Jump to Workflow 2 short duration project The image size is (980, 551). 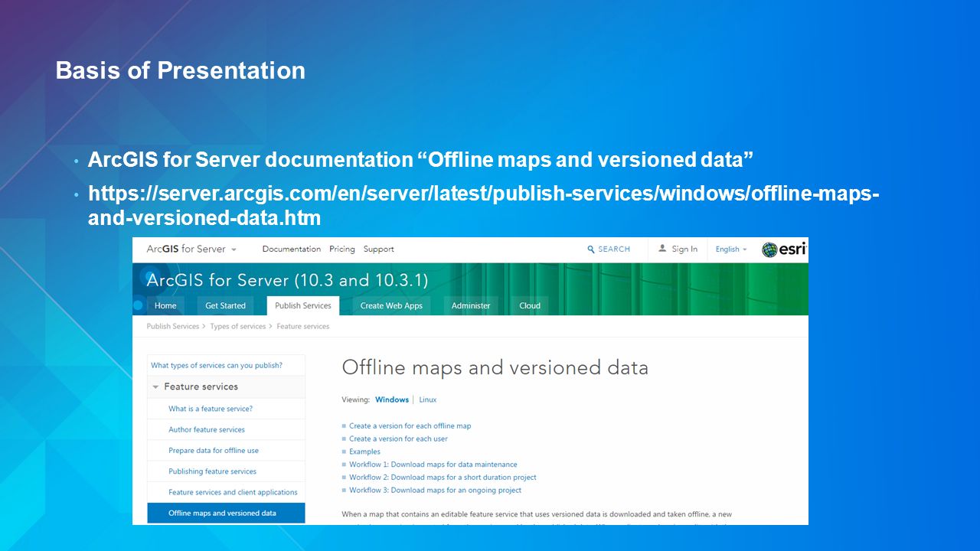(x=443, y=477)
